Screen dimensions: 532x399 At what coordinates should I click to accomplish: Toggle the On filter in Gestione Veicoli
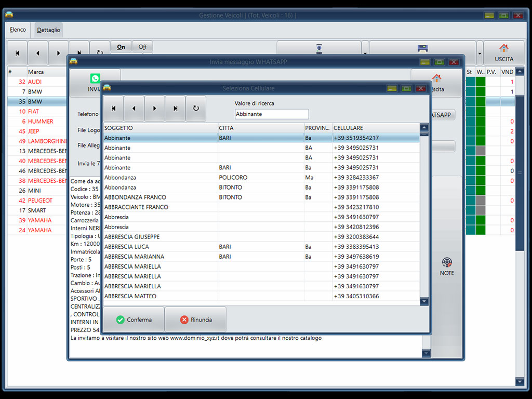coord(121,47)
